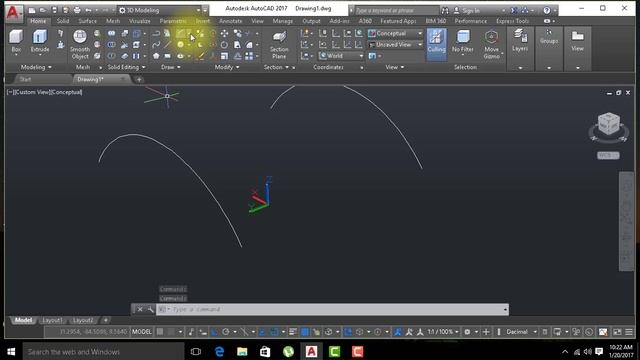Open the Conceptual visual style dropdown

pyautogui.click(x=396, y=33)
